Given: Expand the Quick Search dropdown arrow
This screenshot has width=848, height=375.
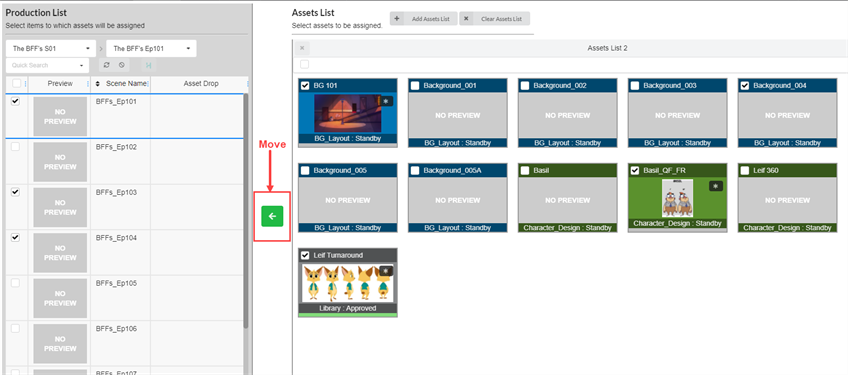Looking at the screenshot, I should [81, 65].
